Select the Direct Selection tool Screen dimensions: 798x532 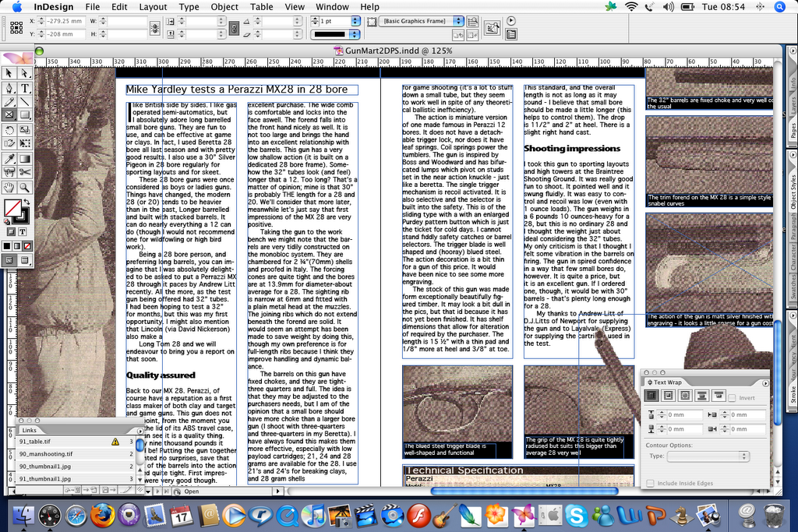24,74
